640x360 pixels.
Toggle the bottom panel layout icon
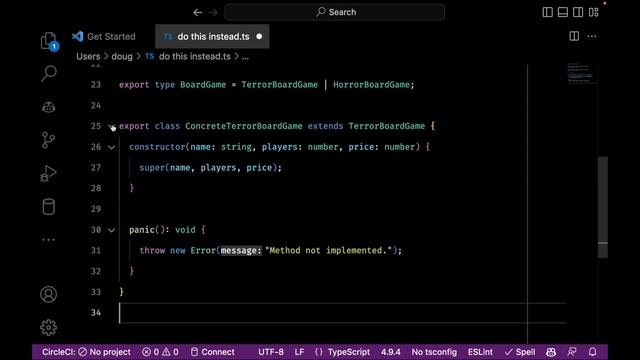tap(563, 12)
